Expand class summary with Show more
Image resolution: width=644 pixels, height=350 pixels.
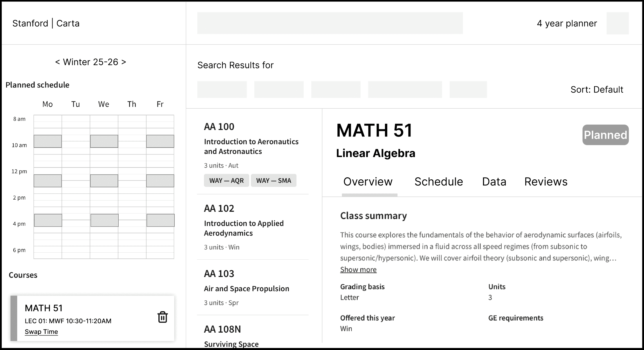[x=358, y=269]
